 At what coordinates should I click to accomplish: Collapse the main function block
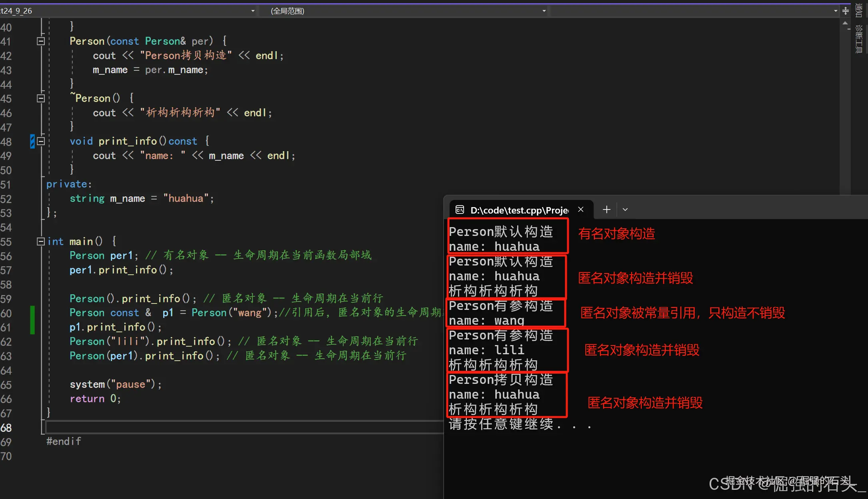point(40,242)
